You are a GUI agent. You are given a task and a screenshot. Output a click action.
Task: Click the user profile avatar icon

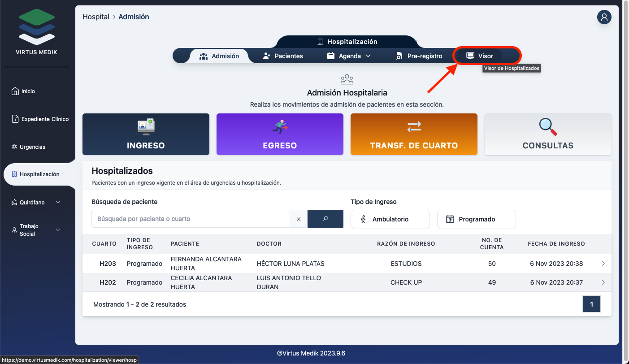[x=604, y=17]
